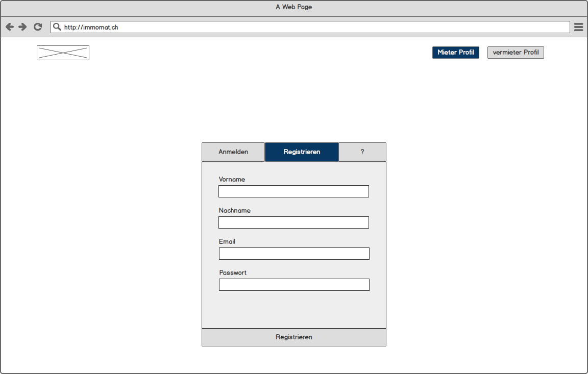Click the browser forward arrow
The image size is (588, 374).
(22, 27)
